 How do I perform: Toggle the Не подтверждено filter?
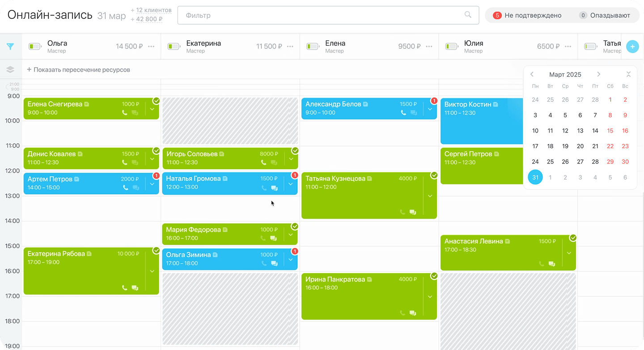pos(527,15)
